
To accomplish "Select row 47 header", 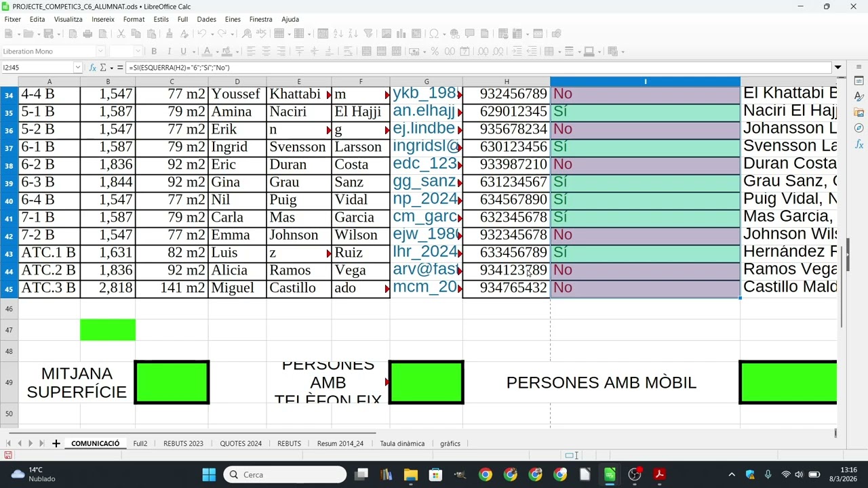I will tap(9, 330).
